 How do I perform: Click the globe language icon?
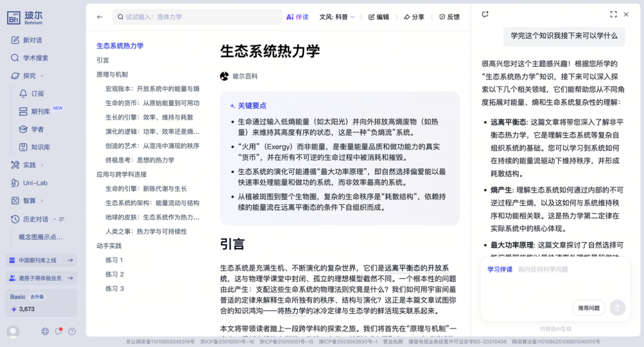pyautogui.click(x=45, y=331)
